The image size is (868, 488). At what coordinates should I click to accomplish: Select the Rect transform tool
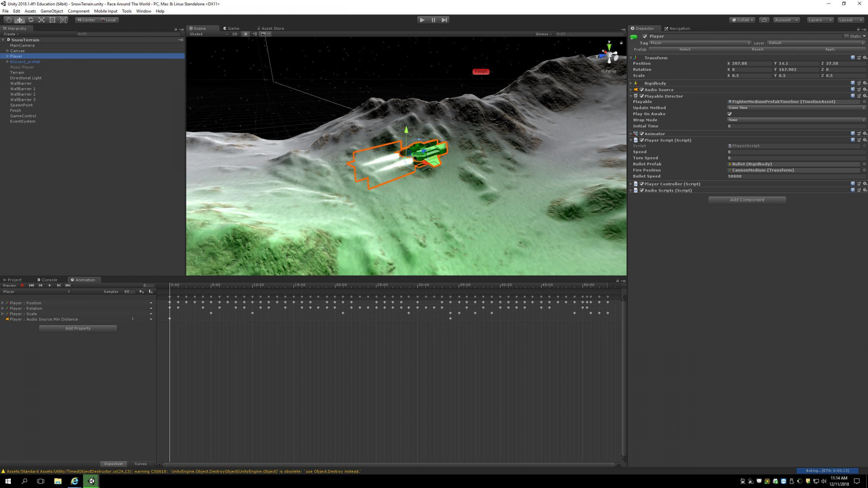pos(52,20)
